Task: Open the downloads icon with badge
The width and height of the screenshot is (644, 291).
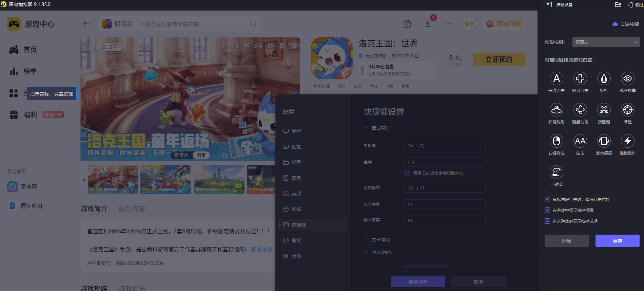Action: click(428, 24)
